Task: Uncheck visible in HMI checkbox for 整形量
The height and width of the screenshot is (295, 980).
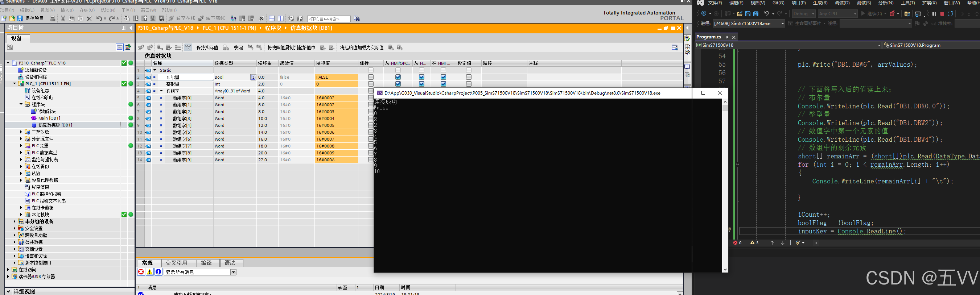Action: click(x=443, y=84)
